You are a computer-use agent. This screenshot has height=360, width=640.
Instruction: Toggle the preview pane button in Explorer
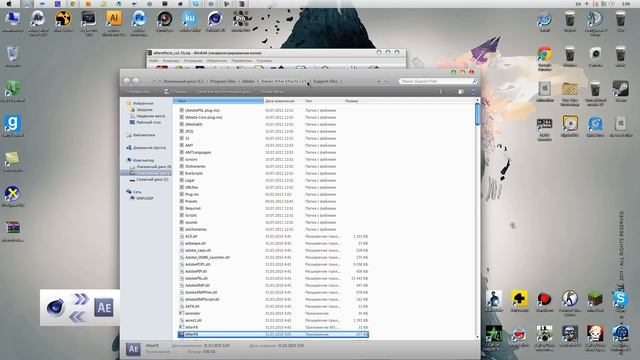pyautogui.click(x=461, y=92)
